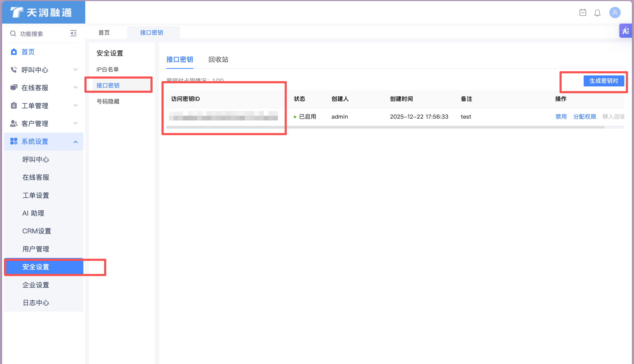The height and width of the screenshot is (364, 634).
Task: Collapse the 系统设置 menu chevron
Action: point(76,142)
